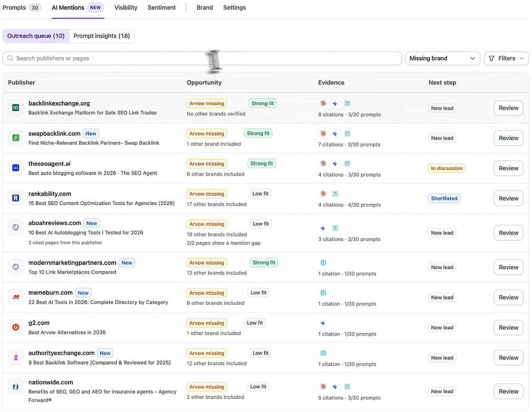Click the Shortlisted status badge
The width and height of the screenshot is (532, 412).
click(x=444, y=198)
